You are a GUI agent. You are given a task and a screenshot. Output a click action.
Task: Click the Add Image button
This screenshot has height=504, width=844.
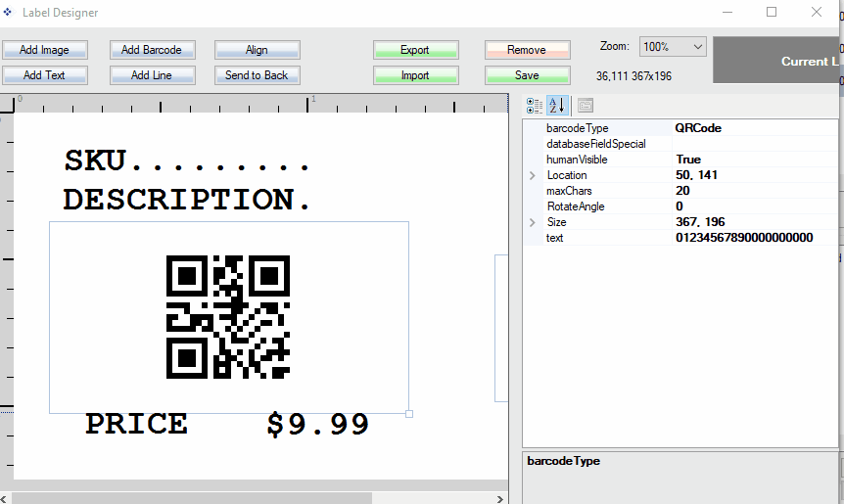45,50
